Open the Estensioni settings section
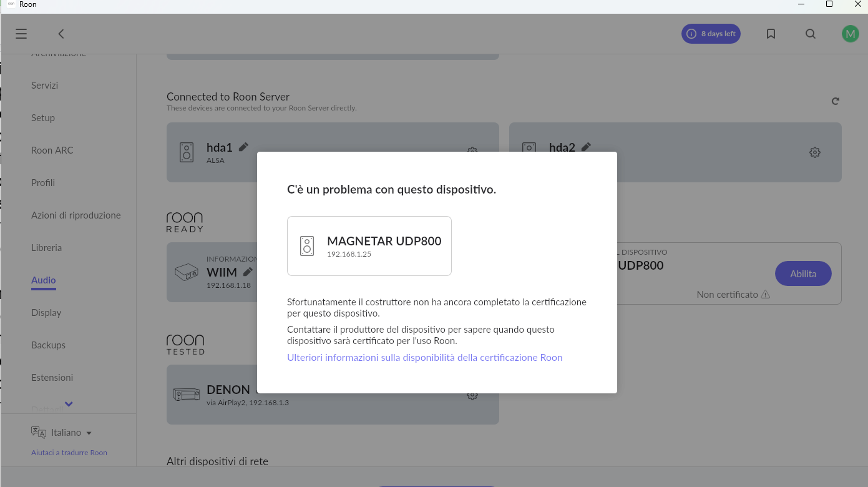The height and width of the screenshot is (487, 868). click(52, 378)
